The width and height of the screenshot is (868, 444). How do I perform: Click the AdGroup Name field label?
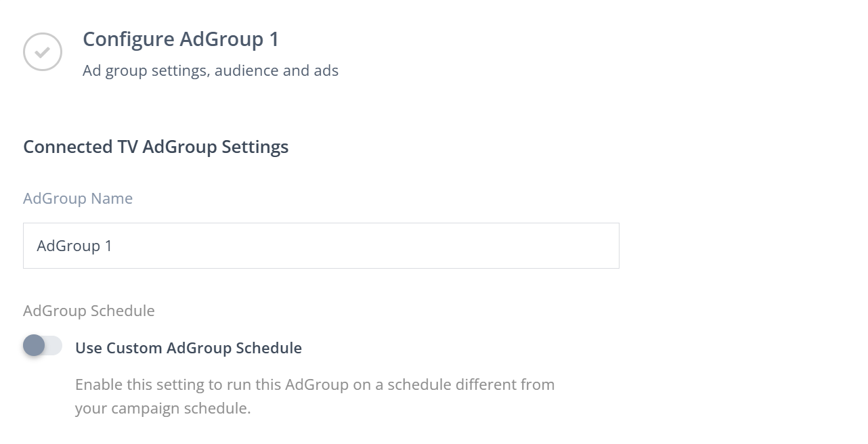(78, 198)
